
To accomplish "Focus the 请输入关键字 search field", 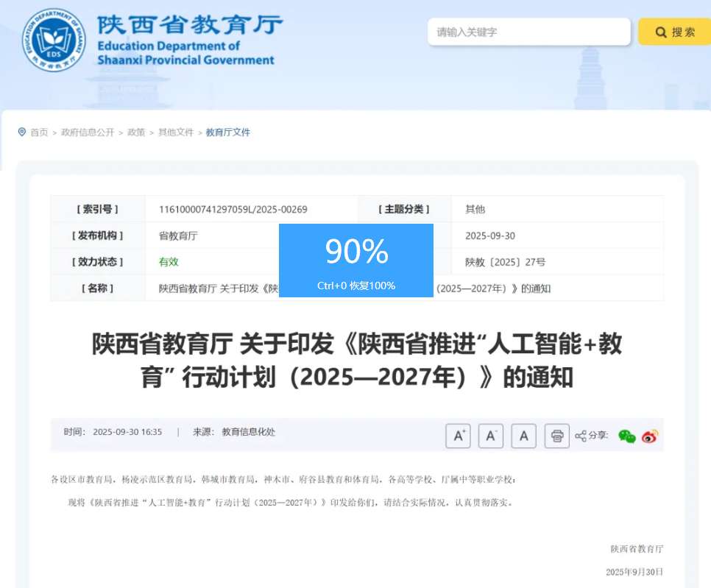I will (528, 32).
